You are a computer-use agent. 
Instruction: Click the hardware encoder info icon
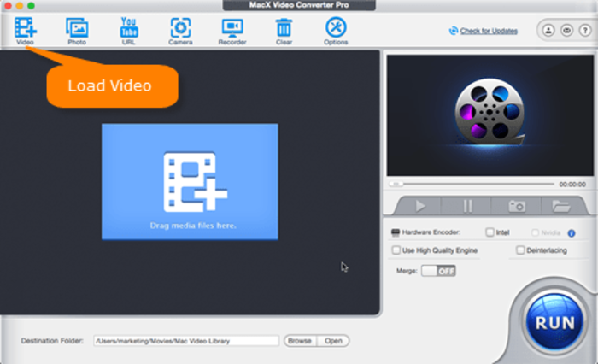572,233
